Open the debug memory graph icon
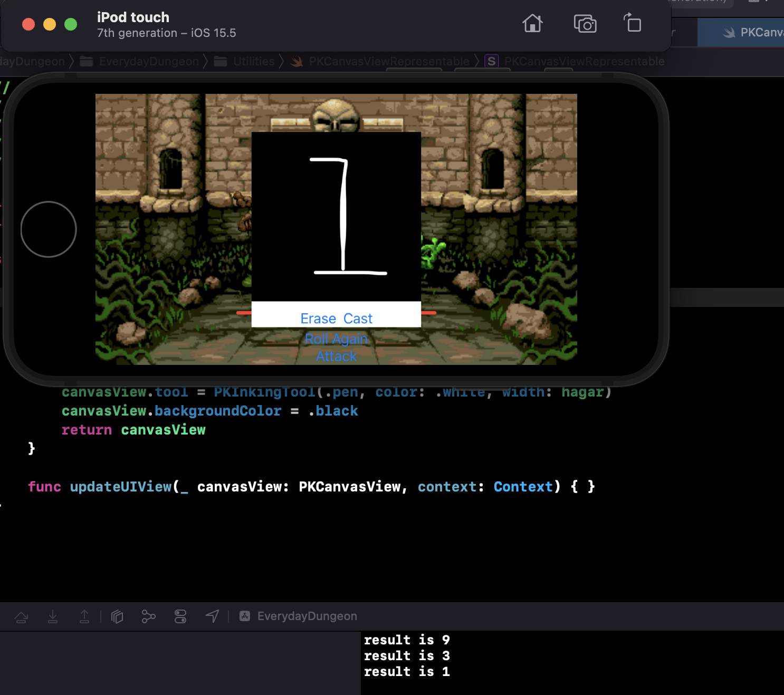This screenshot has height=695, width=784. click(x=149, y=616)
